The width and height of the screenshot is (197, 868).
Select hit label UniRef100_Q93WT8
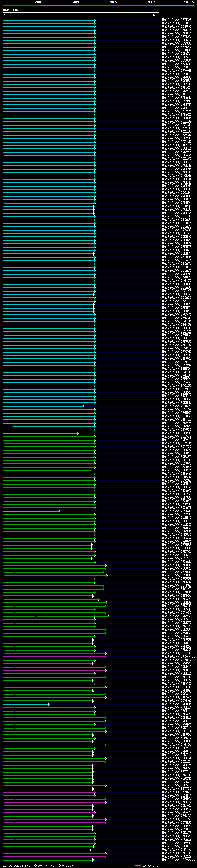[177, 67]
